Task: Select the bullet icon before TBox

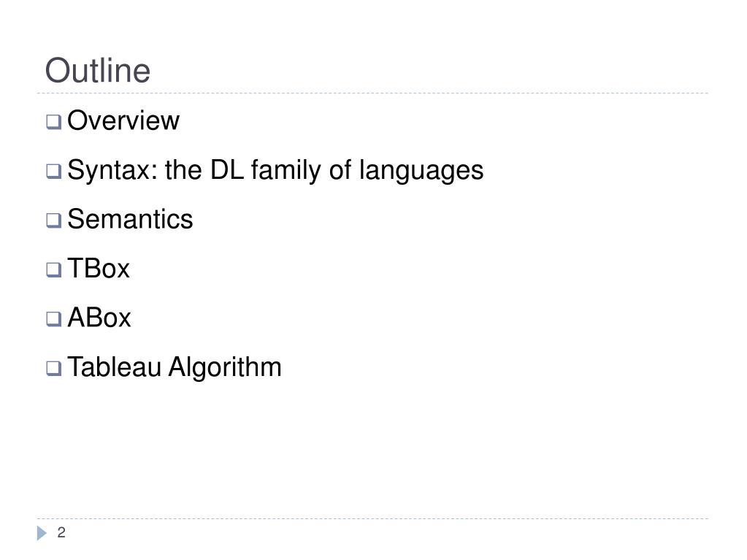Action: [x=54, y=270]
